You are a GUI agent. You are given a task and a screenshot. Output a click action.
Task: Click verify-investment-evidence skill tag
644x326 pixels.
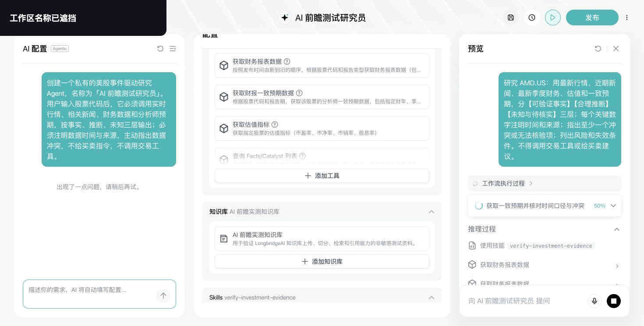point(551,246)
